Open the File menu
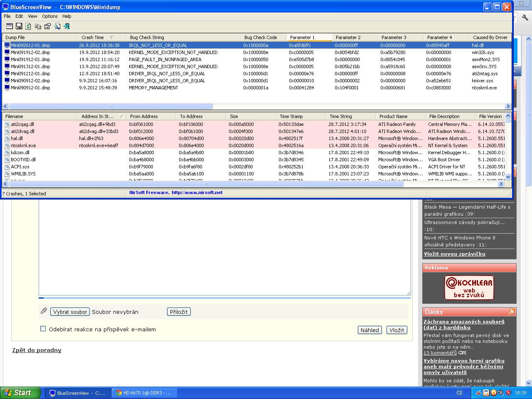The width and height of the screenshot is (532, 399). (x=7, y=16)
